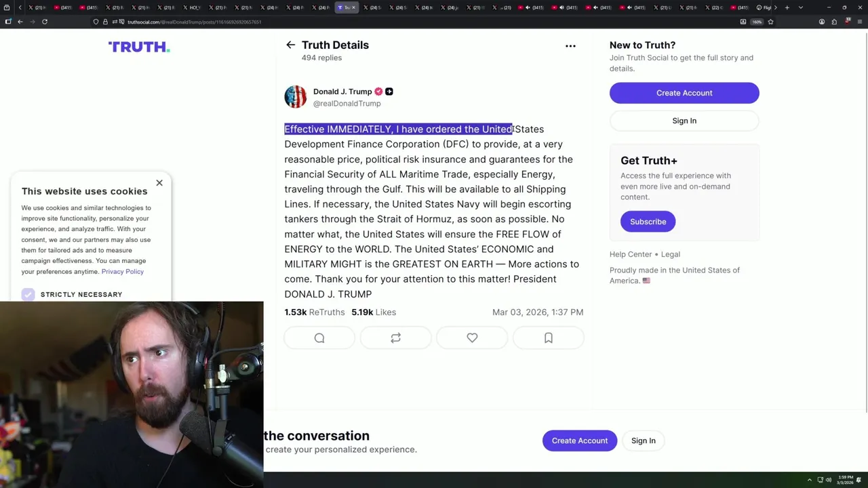Bookmark the page with the star icon
This screenshot has width=868, height=488.
click(770, 22)
